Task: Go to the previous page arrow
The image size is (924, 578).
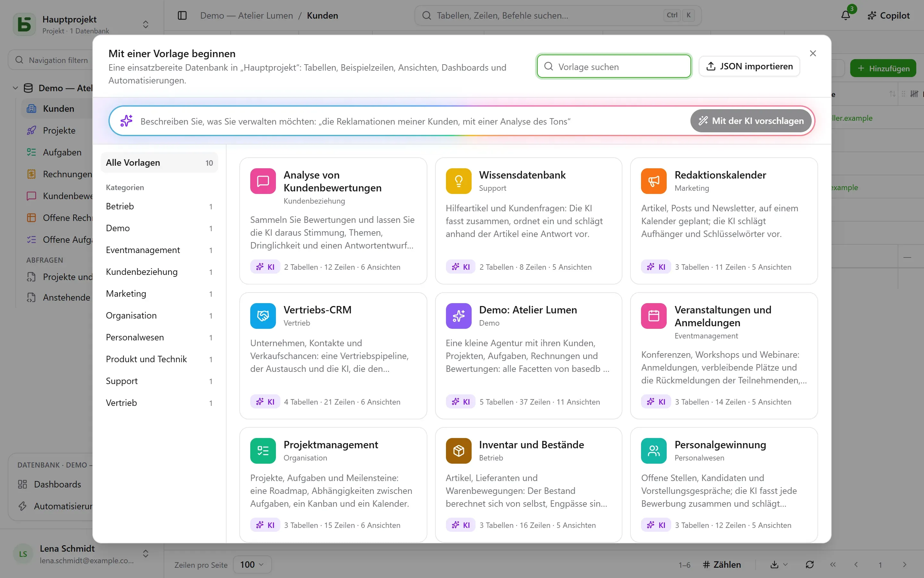Action: (856, 565)
